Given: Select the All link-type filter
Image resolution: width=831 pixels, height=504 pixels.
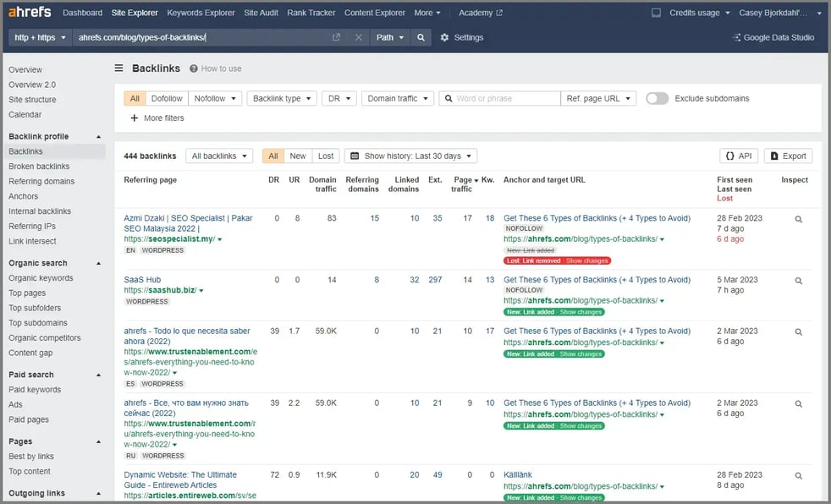Looking at the screenshot, I should coord(135,98).
